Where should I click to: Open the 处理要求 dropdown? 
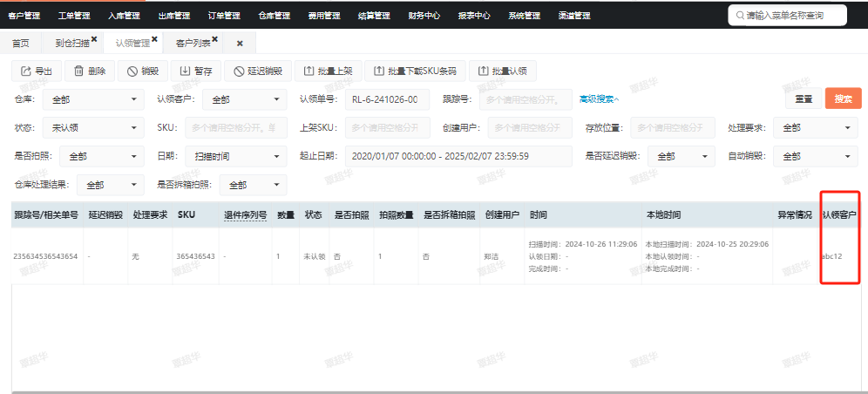tap(816, 128)
